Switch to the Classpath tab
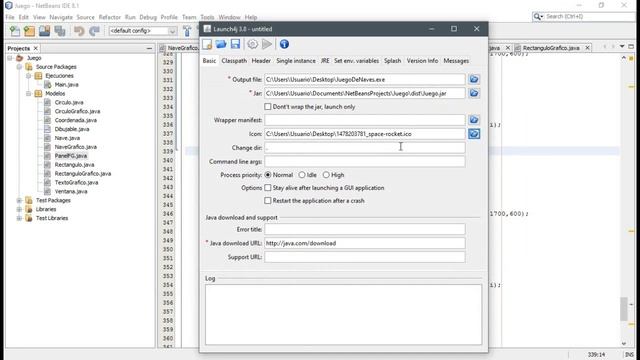Screen dimensions: 640x360 (234, 60)
